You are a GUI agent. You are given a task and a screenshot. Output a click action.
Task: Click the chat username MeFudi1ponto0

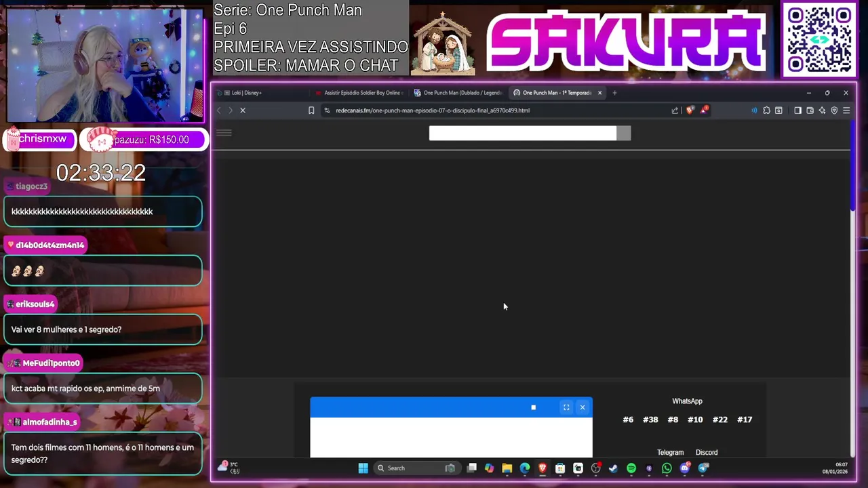click(x=51, y=363)
